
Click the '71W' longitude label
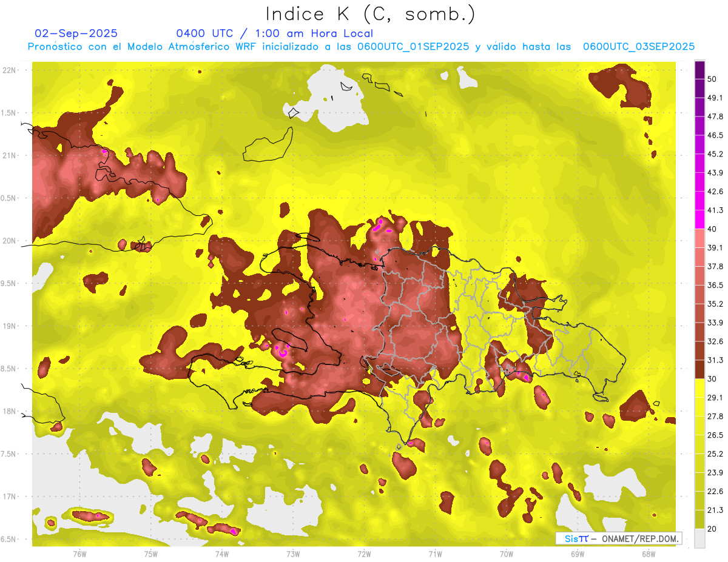(435, 554)
